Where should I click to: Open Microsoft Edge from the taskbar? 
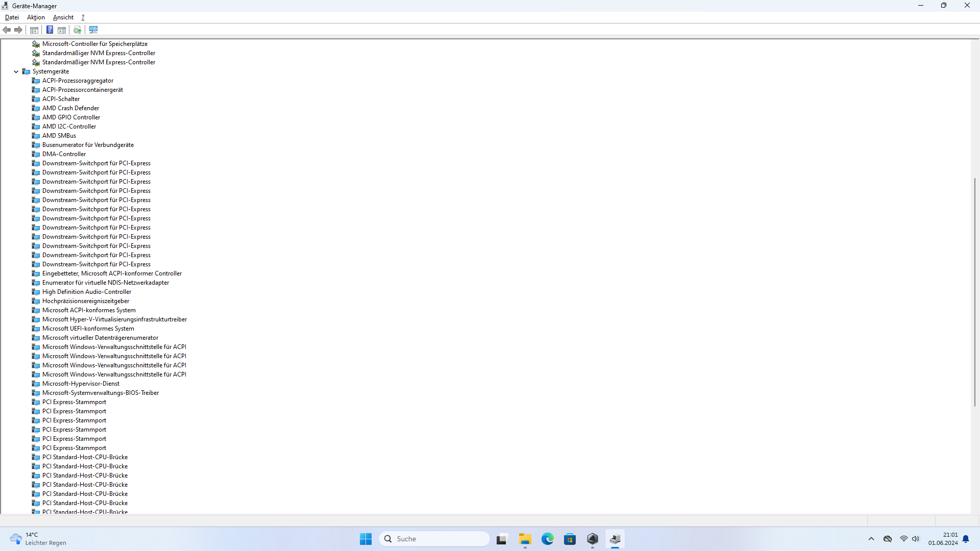(x=548, y=539)
